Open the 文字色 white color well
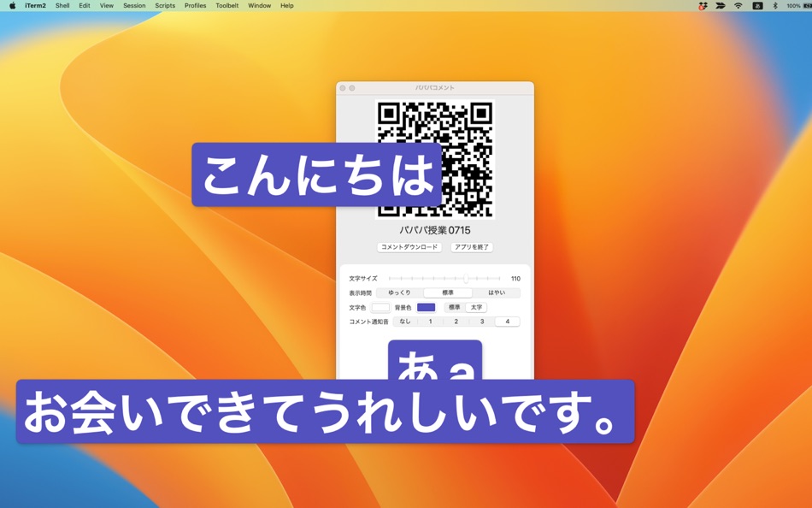Viewport: 812px width, 508px height. (380, 307)
